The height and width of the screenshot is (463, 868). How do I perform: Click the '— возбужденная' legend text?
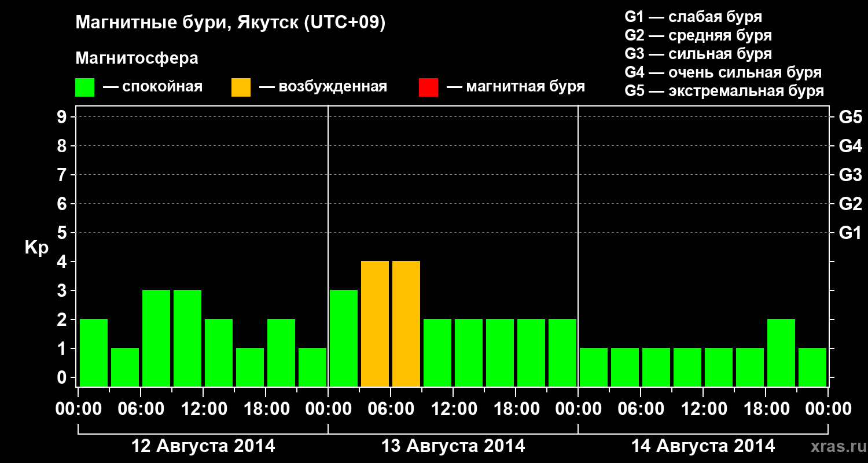click(x=323, y=87)
